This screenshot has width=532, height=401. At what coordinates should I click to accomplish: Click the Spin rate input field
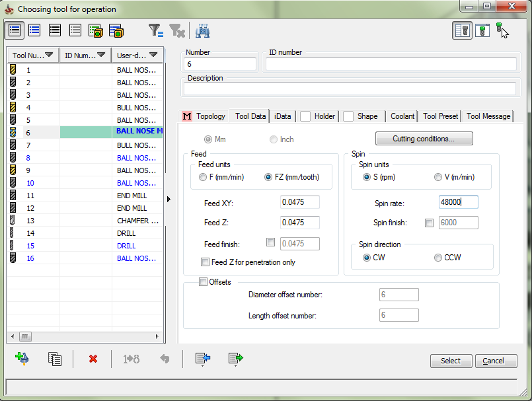tap(459, 202)
